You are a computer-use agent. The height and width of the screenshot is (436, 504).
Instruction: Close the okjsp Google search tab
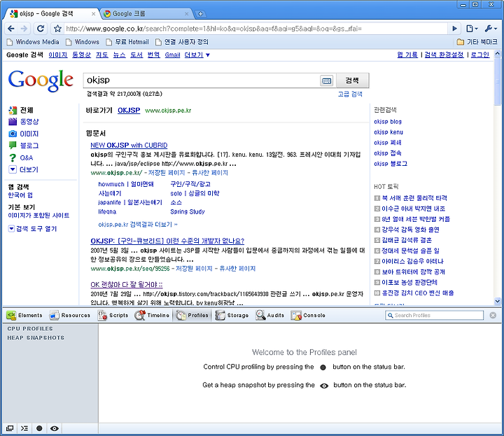(93, 14)
